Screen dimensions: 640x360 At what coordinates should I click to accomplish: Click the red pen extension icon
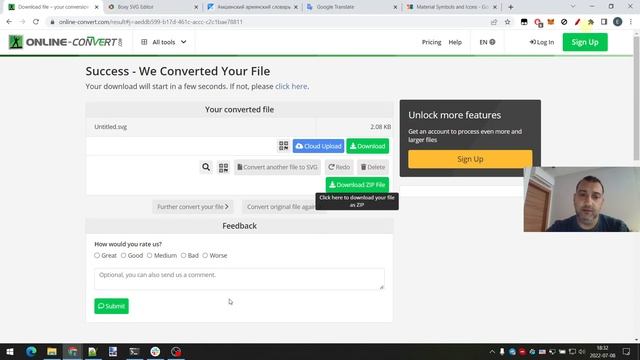tap(578, 22)
